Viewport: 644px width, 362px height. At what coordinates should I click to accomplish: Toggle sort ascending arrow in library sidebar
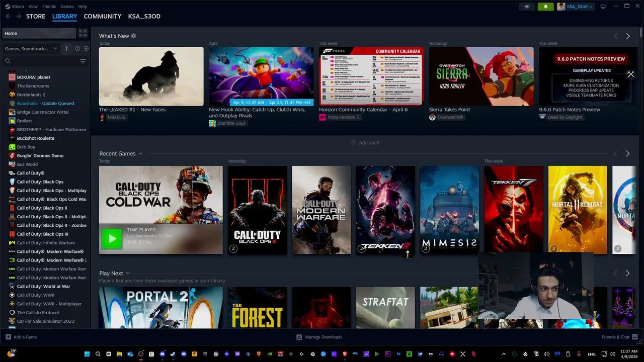tap(66, 49)
